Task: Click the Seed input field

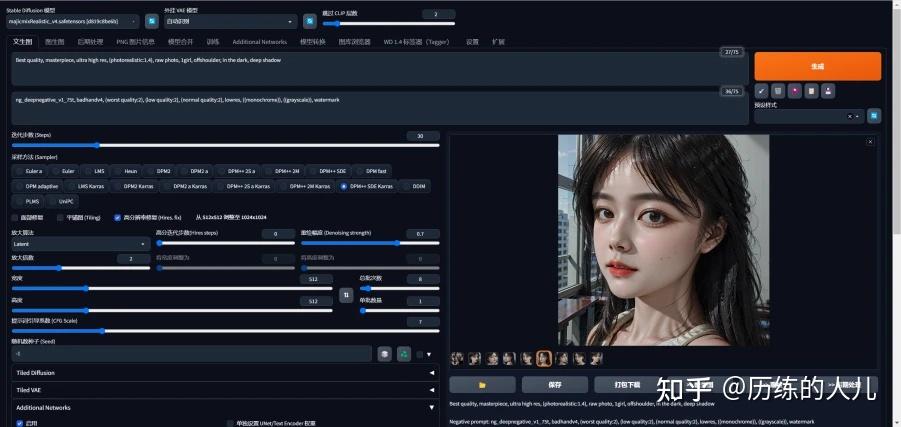Action: click(x=191, y=354)
